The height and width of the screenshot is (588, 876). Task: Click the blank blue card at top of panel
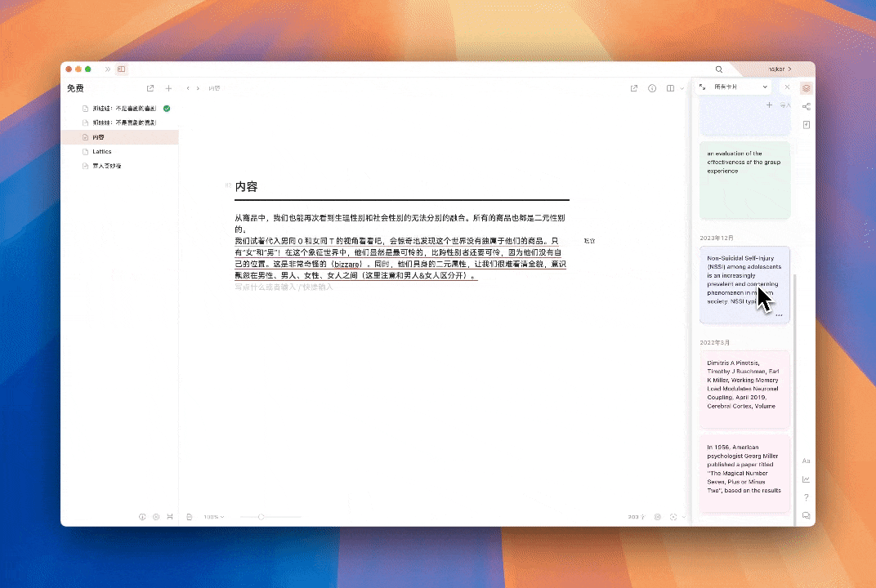pyautogui.click(x=744, y=116)
